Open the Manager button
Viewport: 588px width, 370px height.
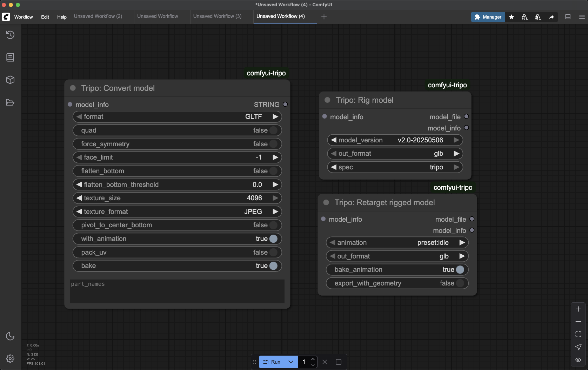pos(488,17)
